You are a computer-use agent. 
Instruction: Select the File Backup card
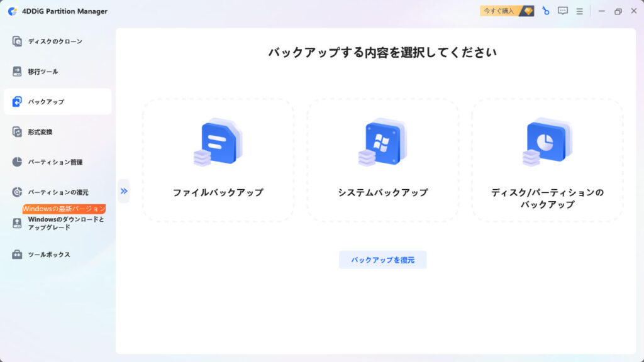click(218, 157)
